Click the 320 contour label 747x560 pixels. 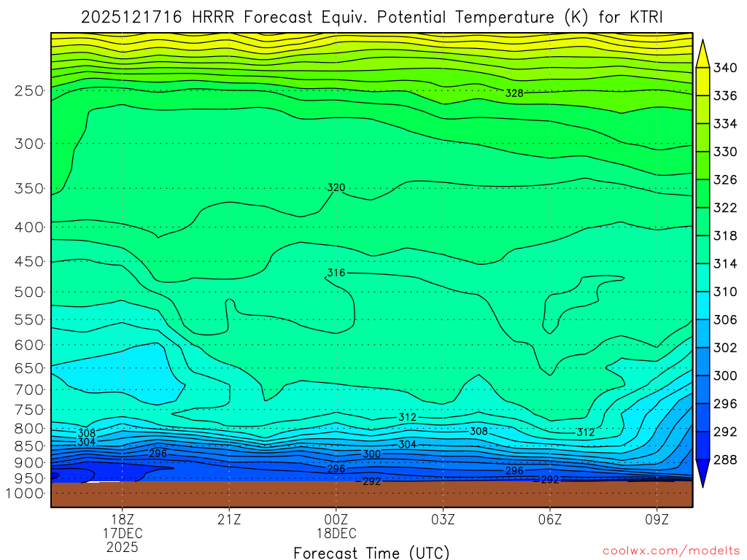336,187
